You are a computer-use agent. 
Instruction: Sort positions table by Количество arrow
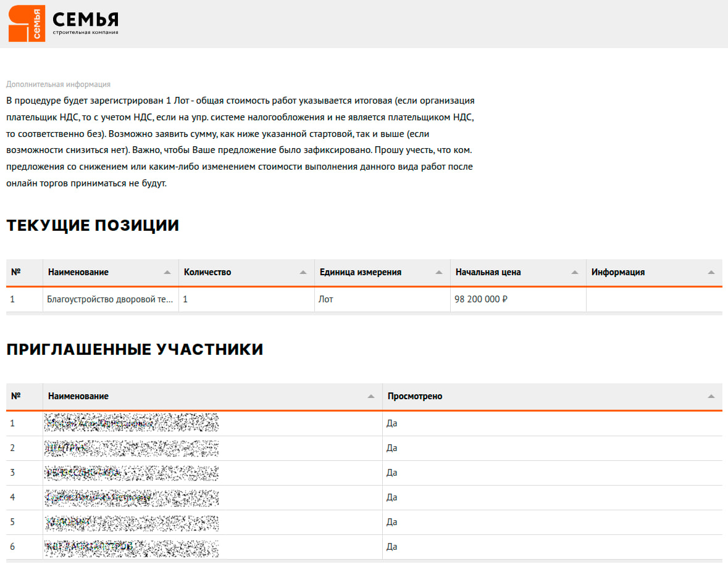303,272
